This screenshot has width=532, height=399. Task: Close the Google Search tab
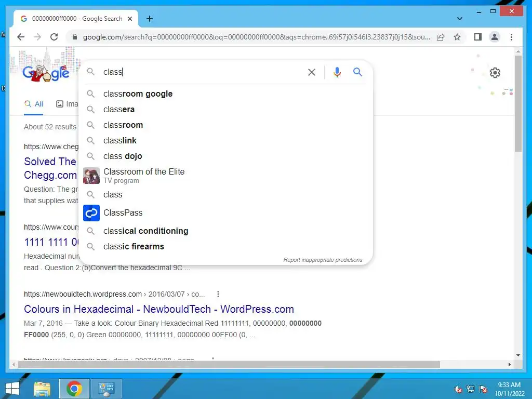coord(129,19)
